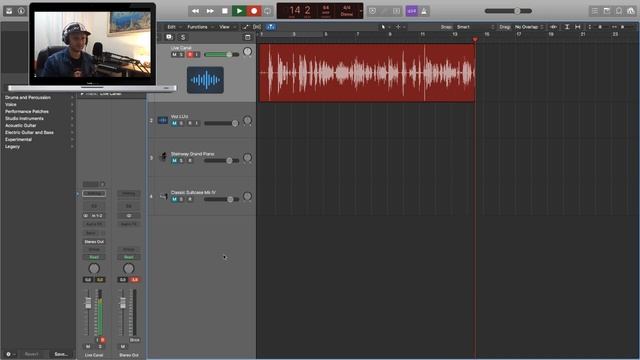Open the Library with the top-left icon
This screenshot has width=640, height=360.
(9, 11)
